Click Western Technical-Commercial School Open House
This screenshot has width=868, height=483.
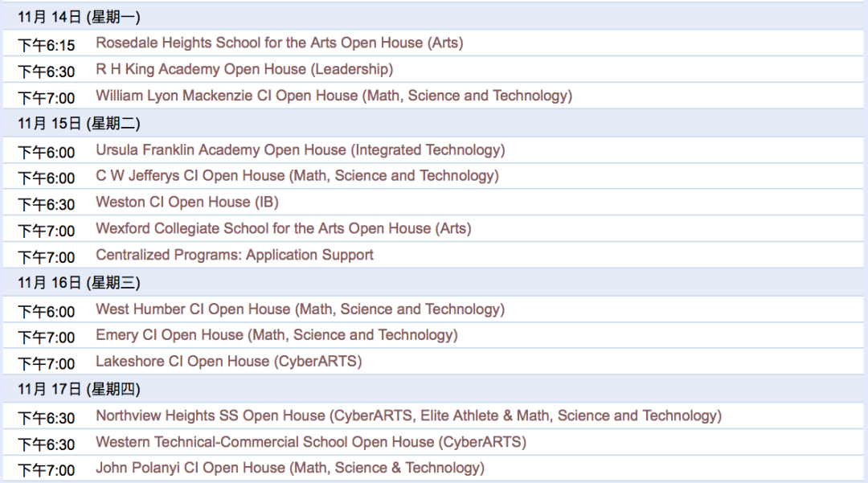tap(311, 442)
